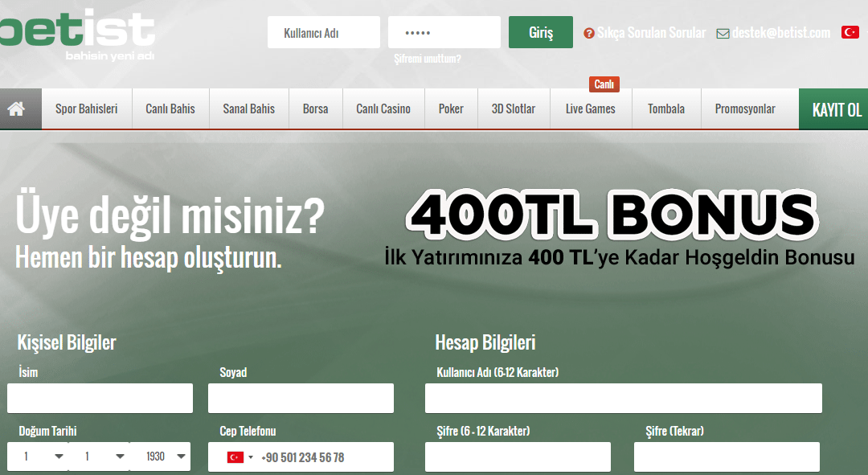This screenshot has width=868, height=475.
Task: Click the Şifre (Tekrar) field
Action: 727,457
